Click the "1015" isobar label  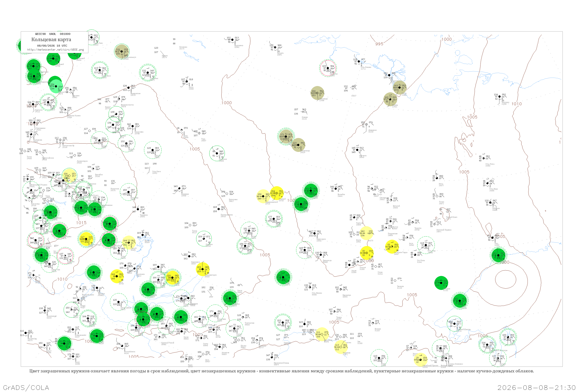81,222
